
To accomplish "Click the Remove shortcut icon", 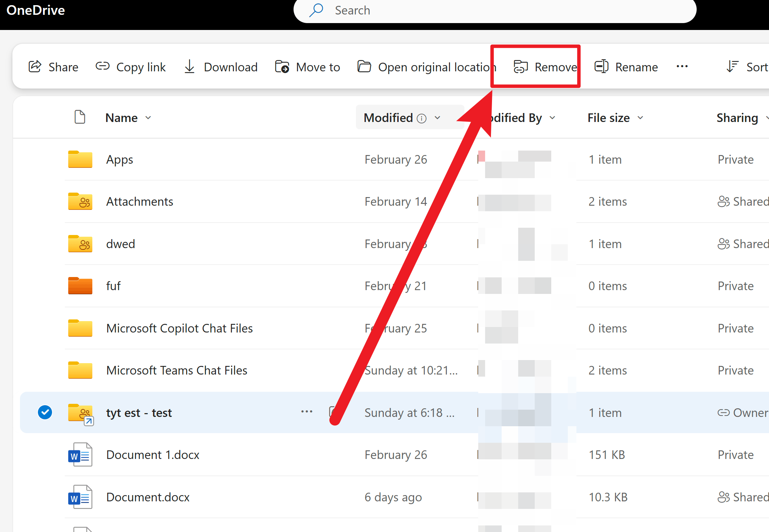I will (x=521, y=66).
